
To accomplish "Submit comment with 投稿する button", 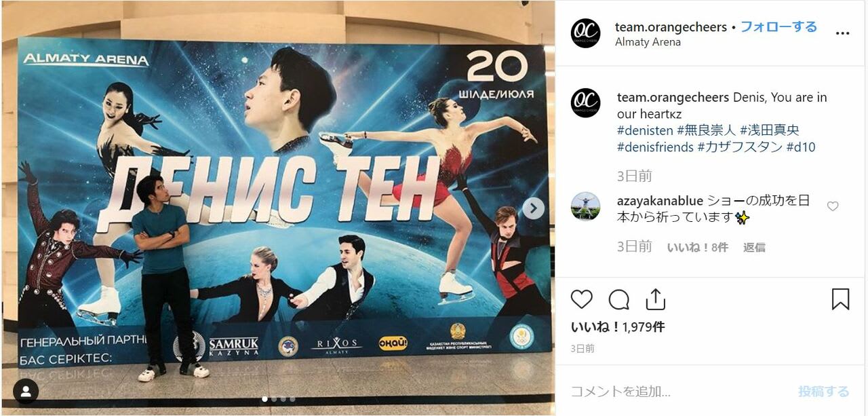I will (823, 392).
